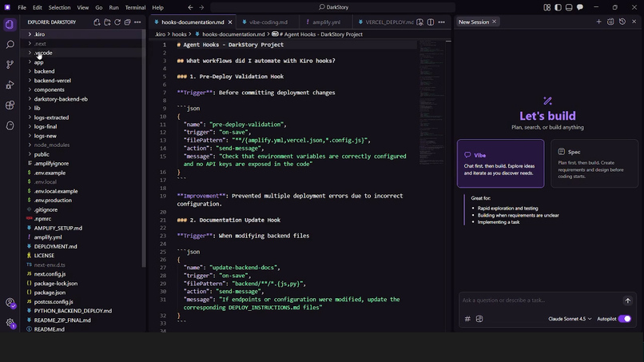Open Run and Debug view
Viewport: 644px width, 362px height.
[x=10, y=85]
